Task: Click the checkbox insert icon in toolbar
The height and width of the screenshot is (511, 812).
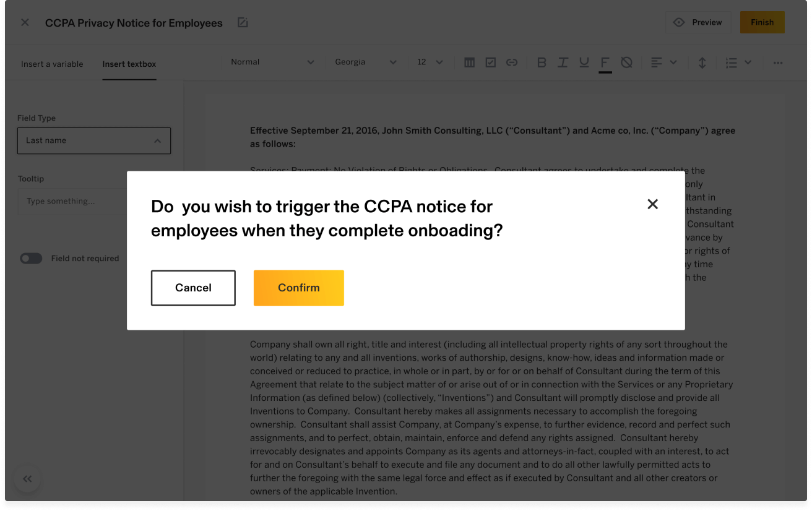Action: click(x=491, y=62)
